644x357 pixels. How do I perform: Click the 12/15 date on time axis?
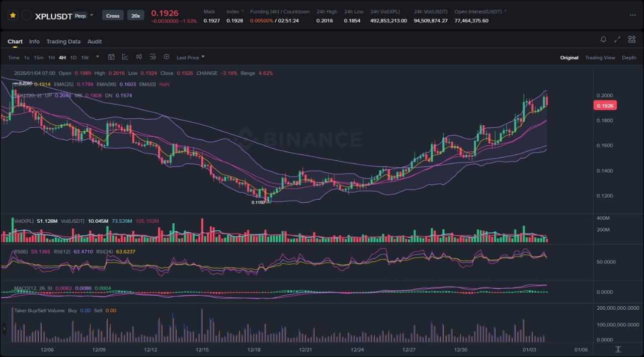pos(202,349)
